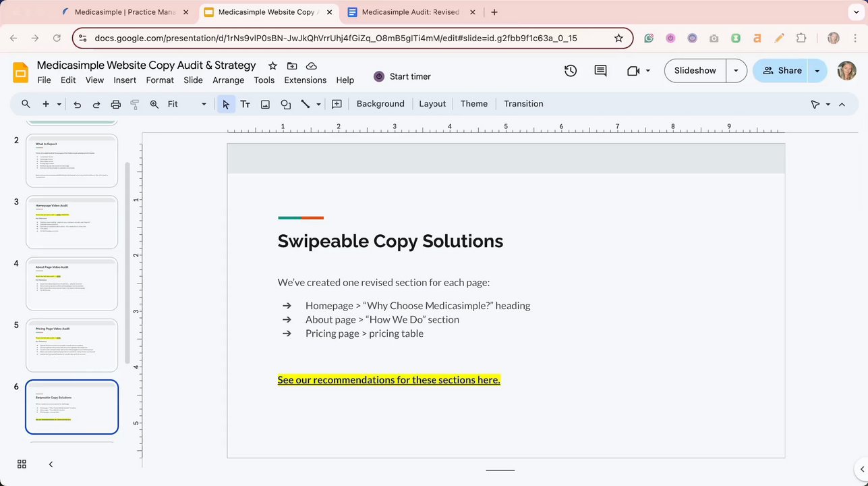868x486 pixels.
Task: Click the Share button
Action: pyautogui.click(x=782, y=71)
